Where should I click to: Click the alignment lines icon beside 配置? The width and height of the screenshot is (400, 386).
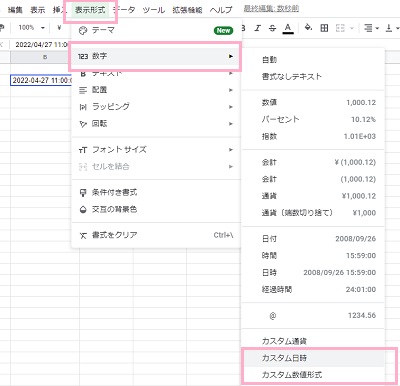(83, 90)
